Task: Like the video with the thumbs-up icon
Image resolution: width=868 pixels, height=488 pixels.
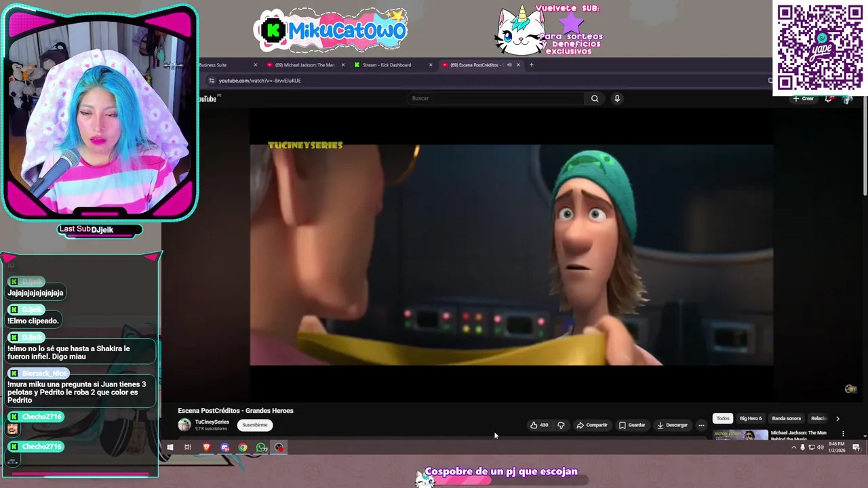Action: [539, 425]
